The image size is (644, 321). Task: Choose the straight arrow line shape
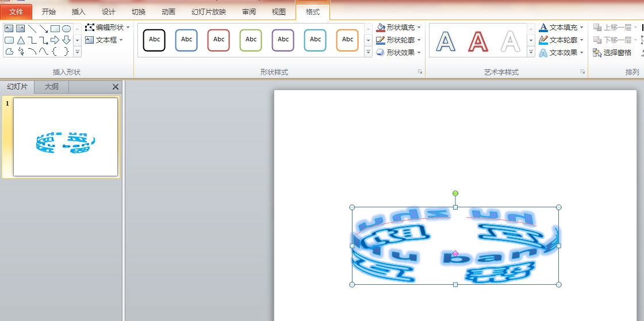[44, 29]
